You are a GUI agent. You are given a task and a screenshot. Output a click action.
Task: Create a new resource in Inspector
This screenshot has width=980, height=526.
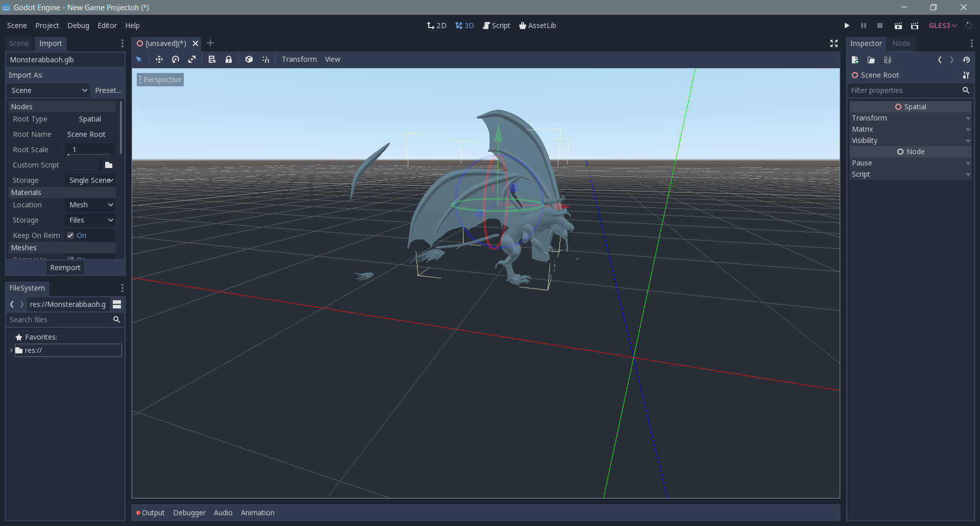pyautogui.click(x=855, y=60)
